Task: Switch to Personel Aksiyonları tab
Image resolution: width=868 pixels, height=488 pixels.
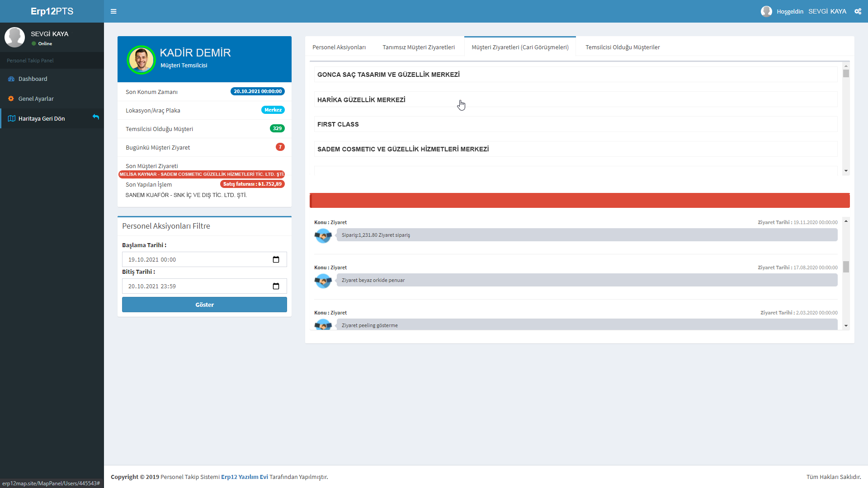Action: click(339, 47)
